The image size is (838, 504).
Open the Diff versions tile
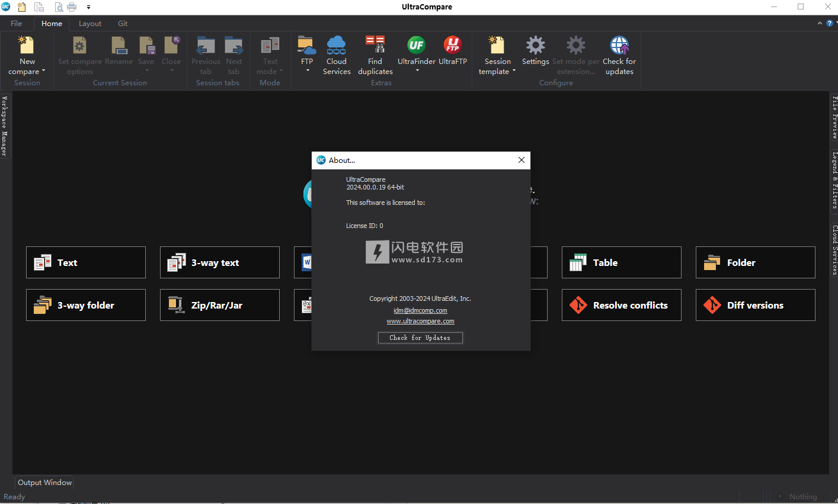[756, 305]
